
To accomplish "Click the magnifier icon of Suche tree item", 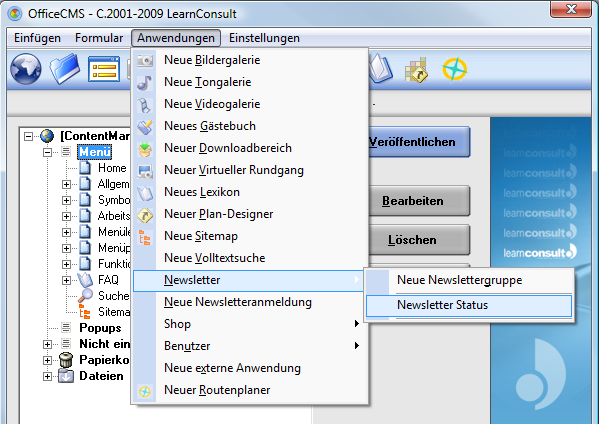I will pos(85,296).
